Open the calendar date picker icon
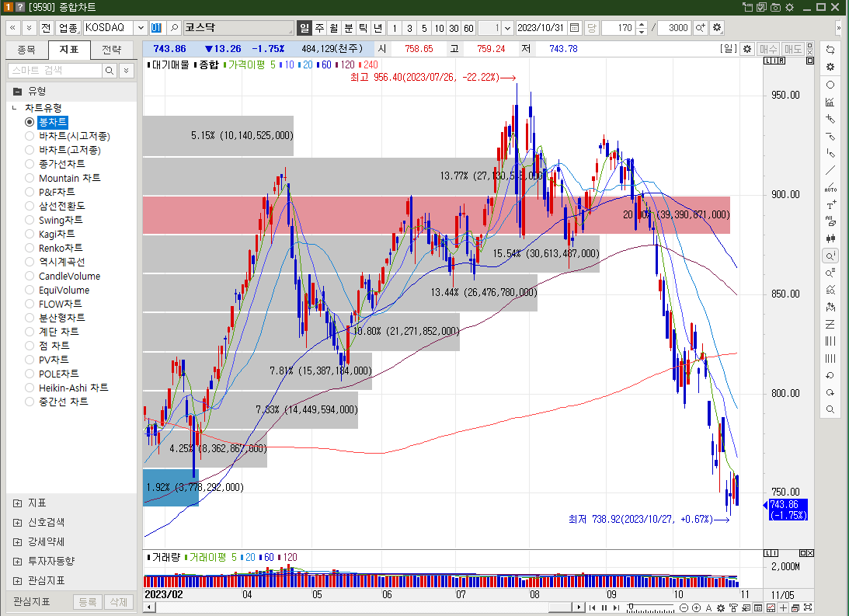849x616 pixels. click(x=575, y=28)
